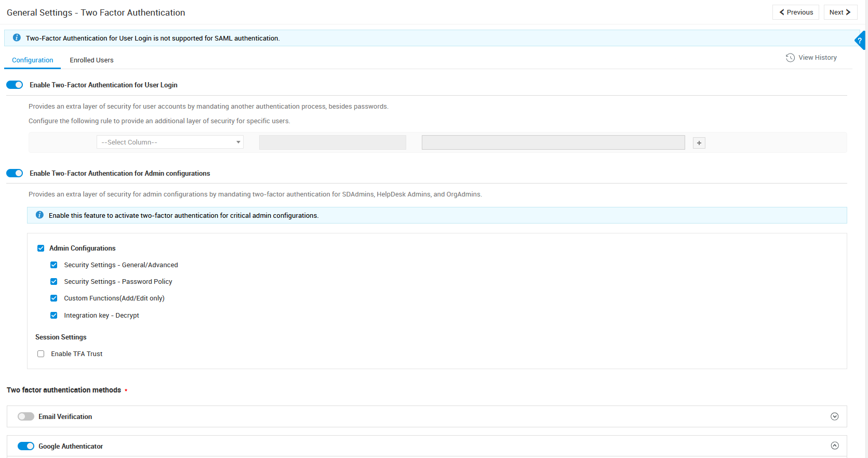Viewport: 868px width, 458px height.
Task: Uncheck Integration key - Decrypt checkbox
Action: point(54,316)
